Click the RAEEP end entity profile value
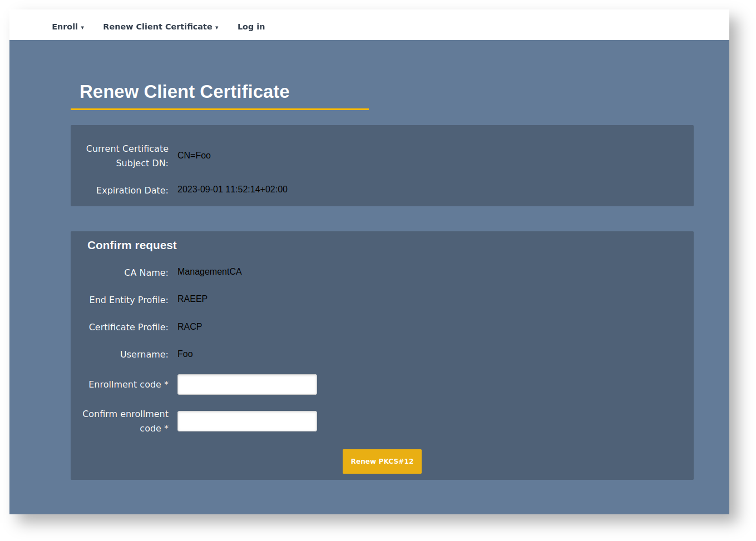This screenshot has width=756, height=541. click(192, 299)
